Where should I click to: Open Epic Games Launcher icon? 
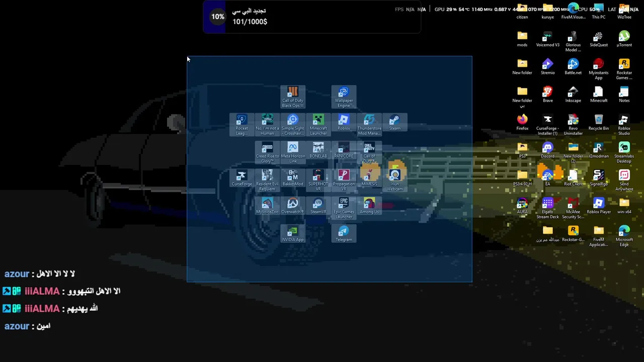(x=344, y=209)
